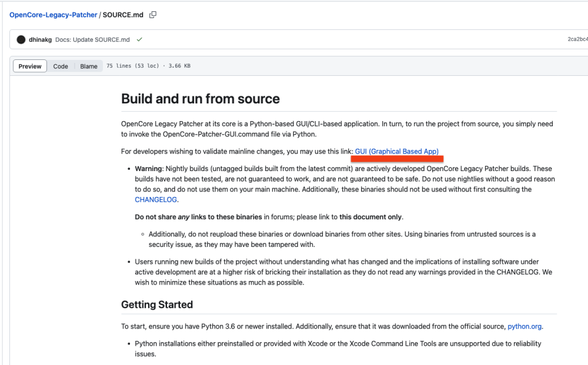This screenshot has height=365, width=588.
Task: Switch to the Preview tab
Action: point(30,66)
